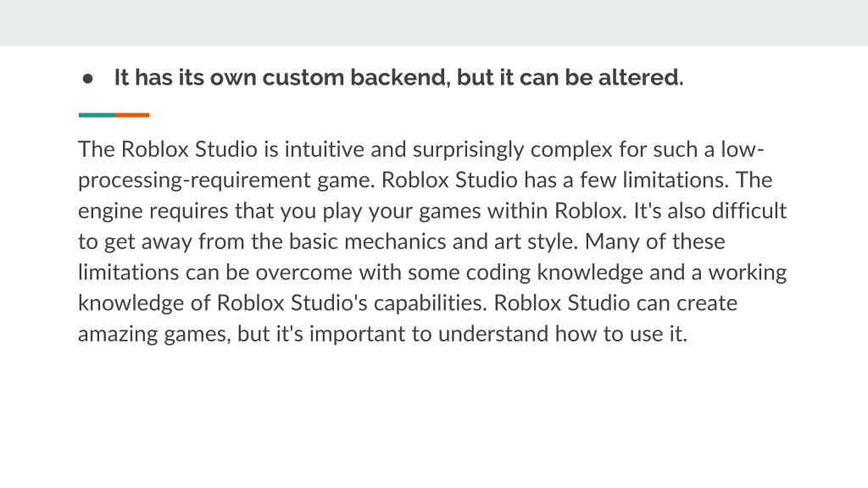Select the opening words "The Roblox Studio"
The width and height of the screenshot is (868, 488).
[x=168, y=149]
